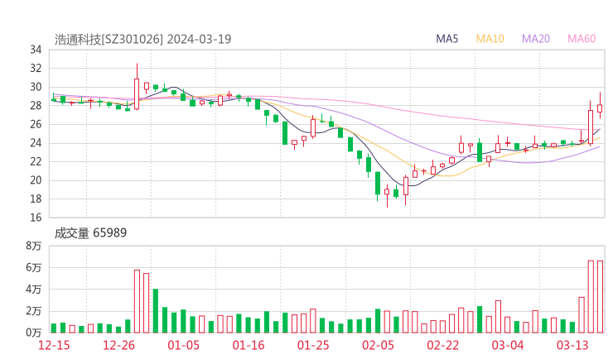Select the green volume bar reaching 4万
This screenshot has width=613, height=364.
tap(156, 311)
